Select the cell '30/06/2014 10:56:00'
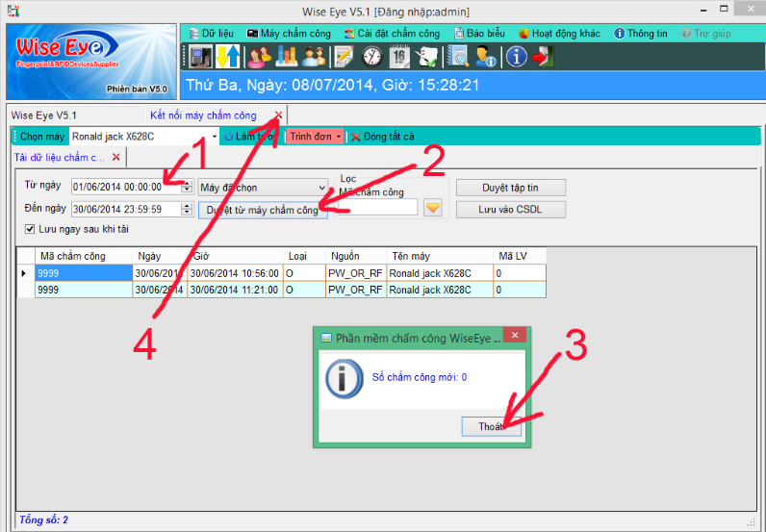This screenshot has height=532, width=766. 235,273
